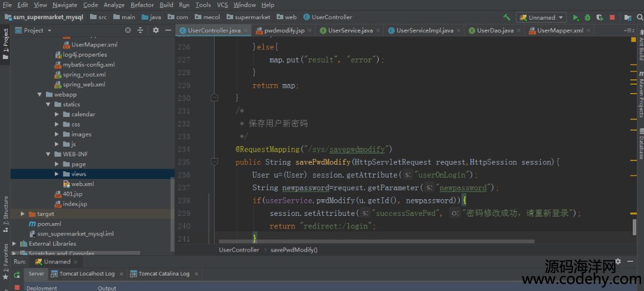The height and width of the screenshot is (291, 644).
Task: Show the hidden editor tabs list
Action: [x=628, y=30]
